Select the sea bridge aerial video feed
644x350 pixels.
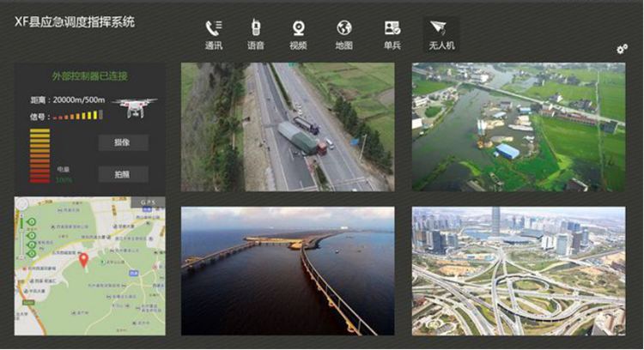click(288, 270)
